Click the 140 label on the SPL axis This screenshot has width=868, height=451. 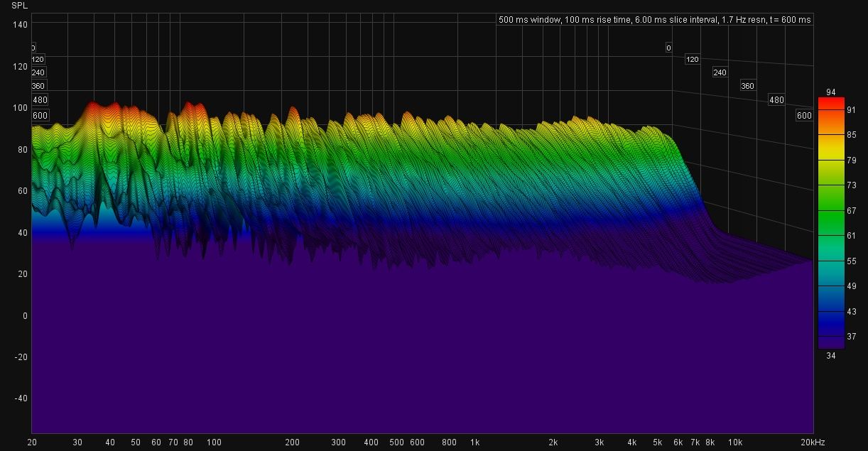(20, 25)
